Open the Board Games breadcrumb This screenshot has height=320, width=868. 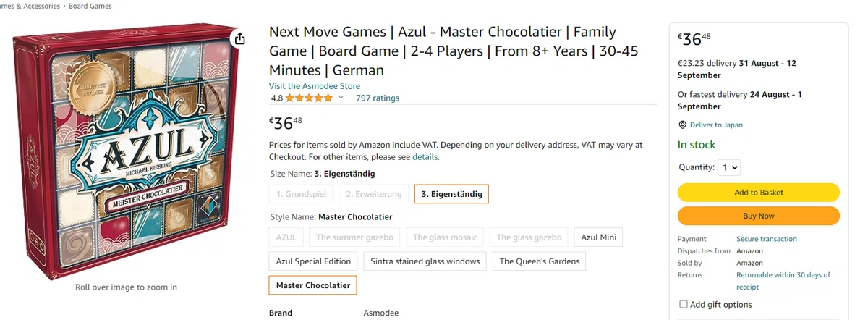click(x=90, y=6)
